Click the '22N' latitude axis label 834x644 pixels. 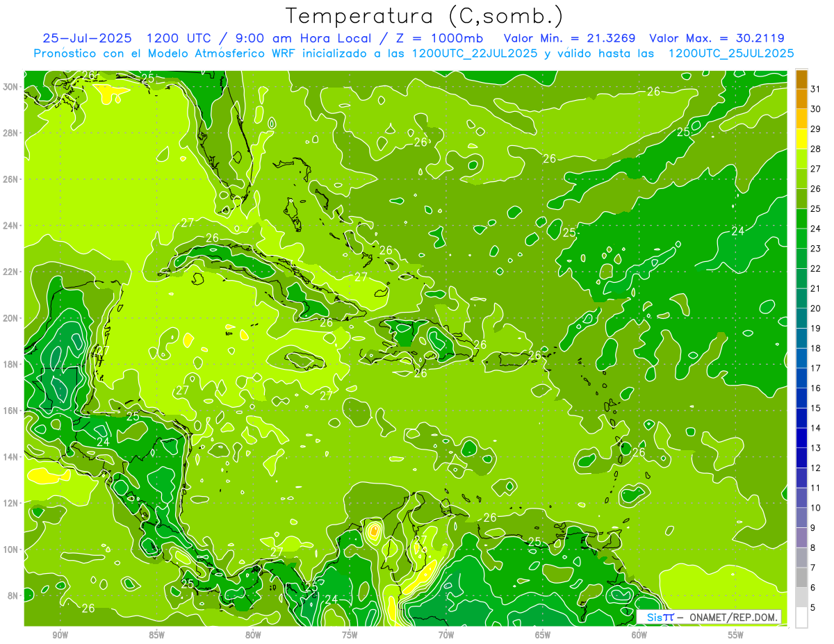[x=11, y=272]
